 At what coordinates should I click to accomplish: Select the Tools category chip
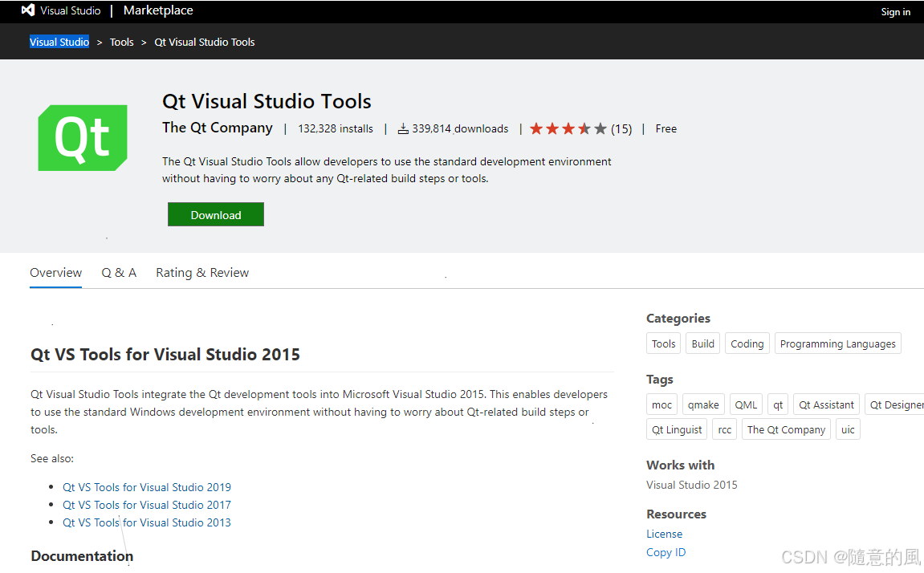pos(664,343)
